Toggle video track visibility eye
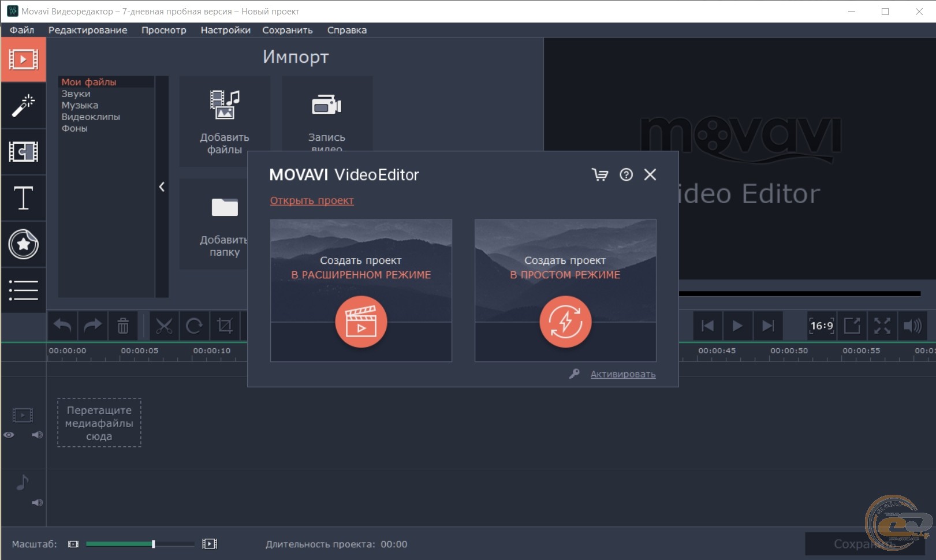The width and height of the screenshot is (936, 560). [x=9, y=435]
